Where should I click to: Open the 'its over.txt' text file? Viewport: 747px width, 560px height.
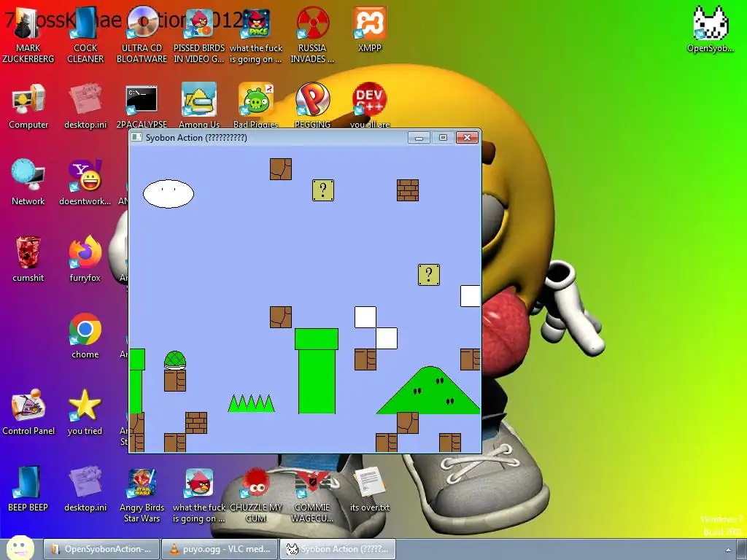[x=370, y=489]
